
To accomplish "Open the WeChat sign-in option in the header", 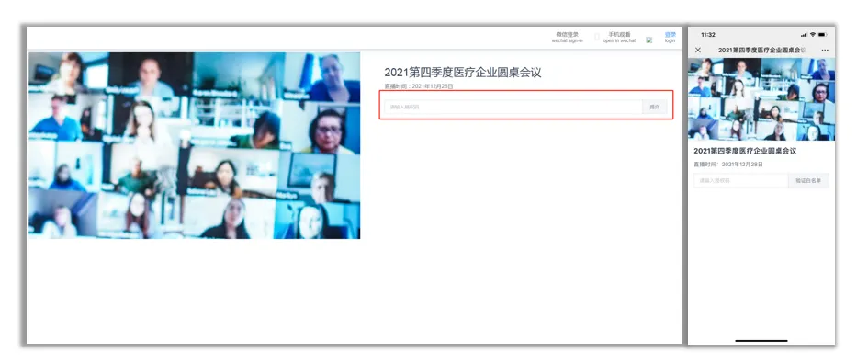I will pyautogui.click(x=568, y=37).
